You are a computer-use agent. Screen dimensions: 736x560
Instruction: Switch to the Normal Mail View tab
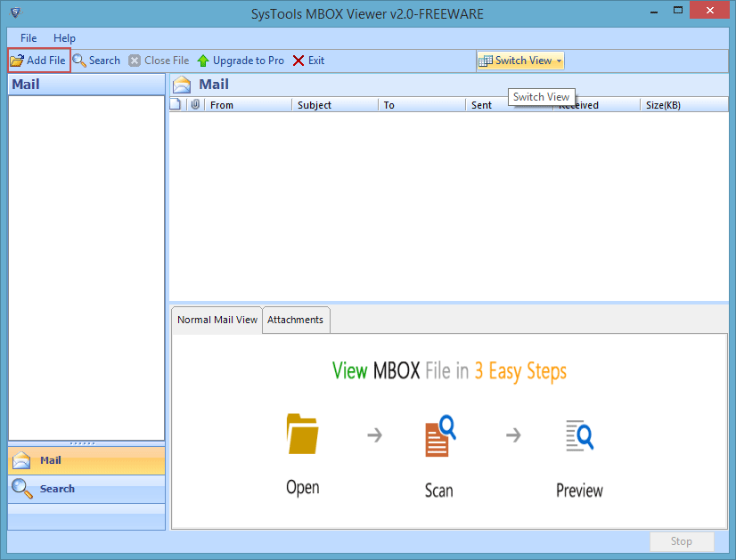click(x=217, y=320)
